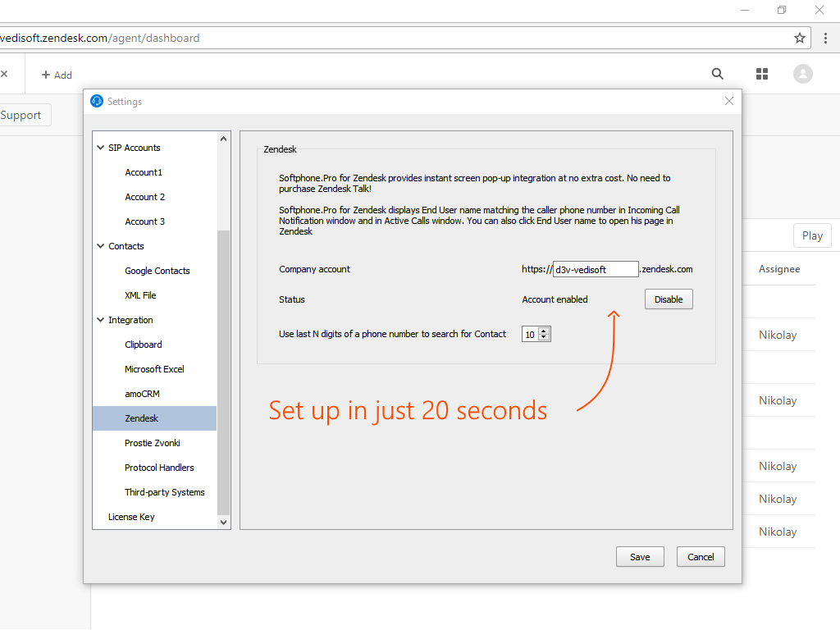Collapse the SIP Accounts section
Screen dimensions: 840x630
(100, 148)
